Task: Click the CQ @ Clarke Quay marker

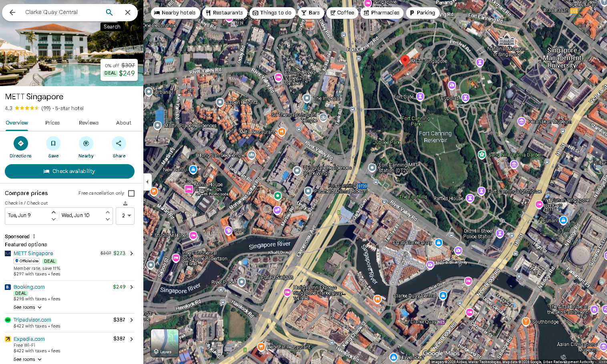Action: tap(438, 242)
